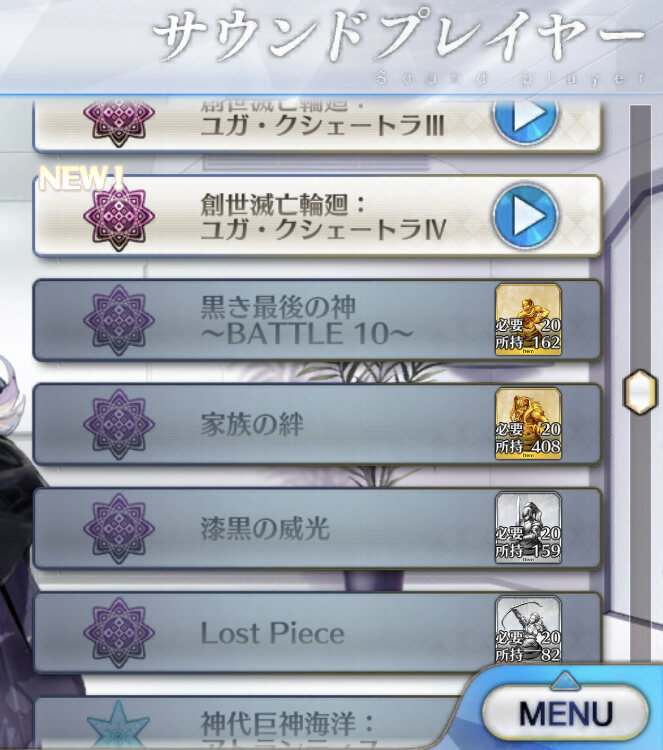Click the hexagonal scrollbar handle
This screenshot has width=663, height=750.
640,391
